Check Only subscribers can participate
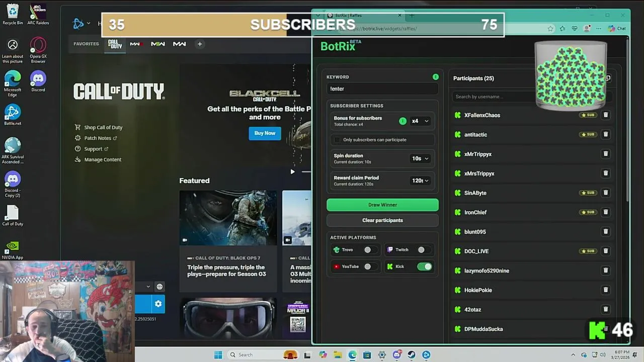 pyautogui.click(x=338, y=140)
